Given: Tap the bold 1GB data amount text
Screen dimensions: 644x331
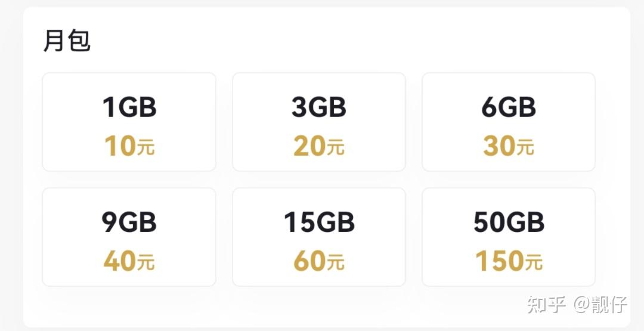Looking at the screenshot, I should [x=129, y=107].
